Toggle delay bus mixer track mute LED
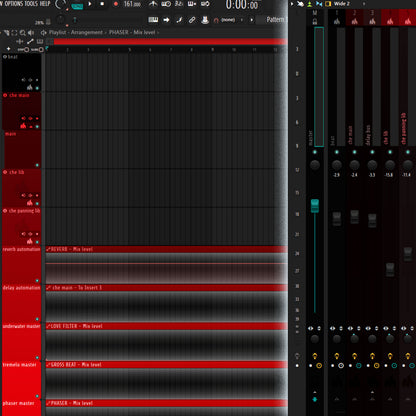This screenshot has height=416, width=416. (372, 152)
